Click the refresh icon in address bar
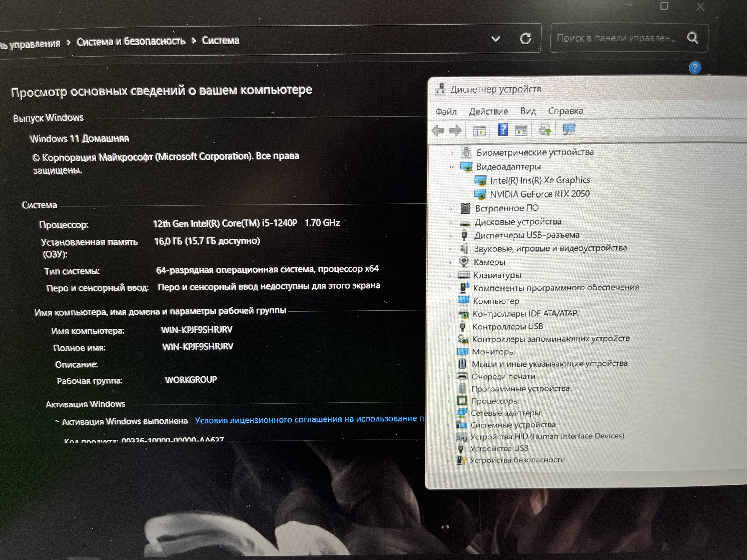The image size is (747, 560). (x=525, y=39)
